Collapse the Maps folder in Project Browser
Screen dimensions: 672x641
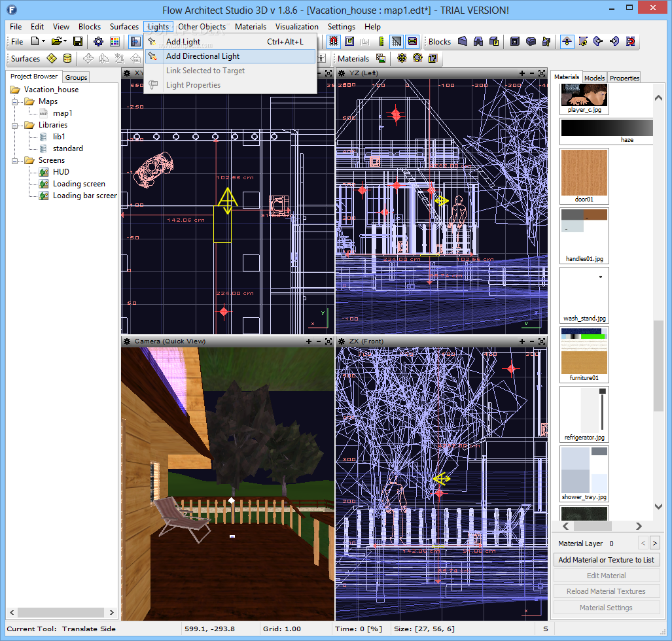(x=14, y=102)
